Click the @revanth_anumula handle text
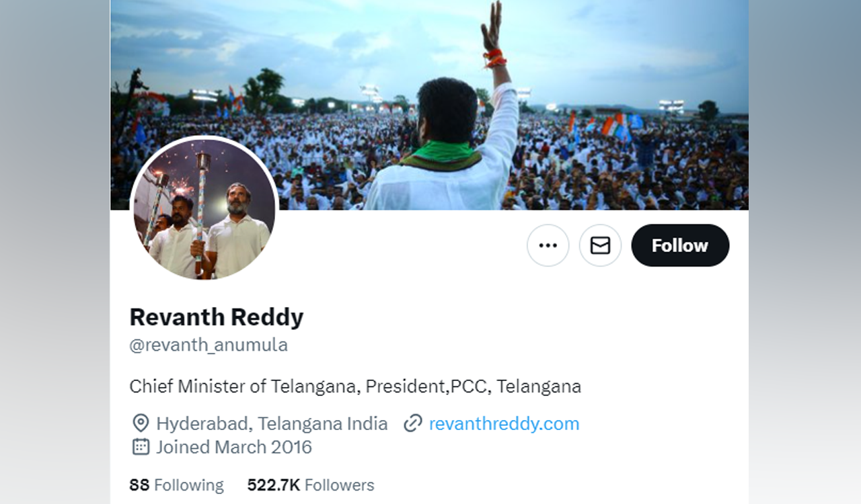 pos(207,345)
